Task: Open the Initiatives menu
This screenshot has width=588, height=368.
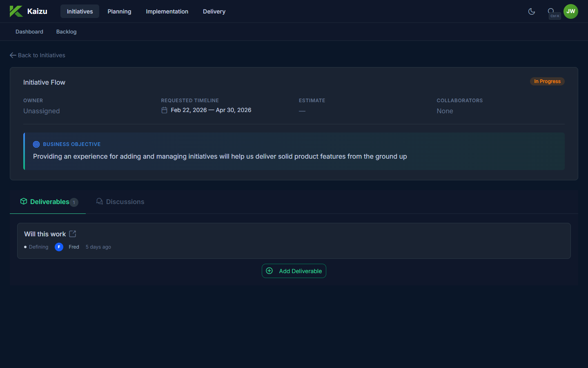Action: click(x=80, y=11)
